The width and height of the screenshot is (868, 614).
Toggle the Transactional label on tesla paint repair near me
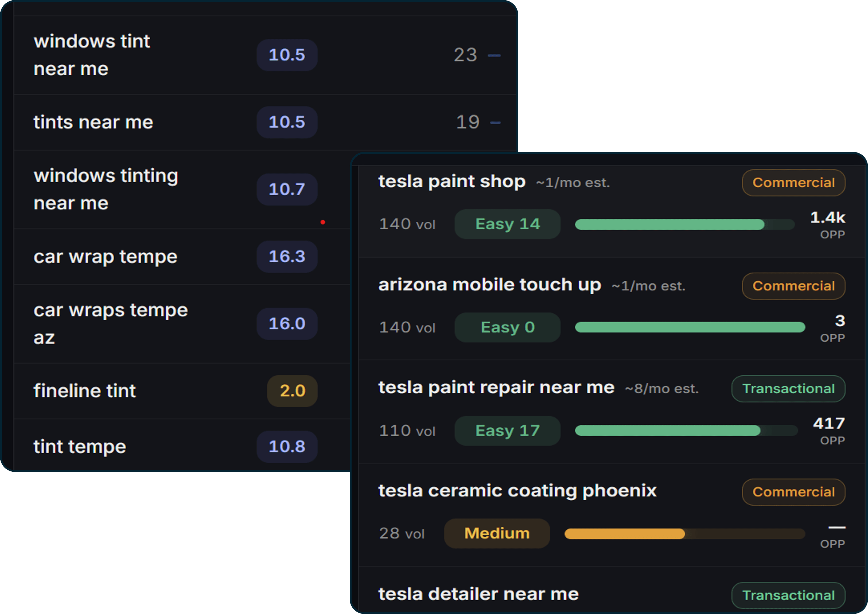tap(788, 388)
